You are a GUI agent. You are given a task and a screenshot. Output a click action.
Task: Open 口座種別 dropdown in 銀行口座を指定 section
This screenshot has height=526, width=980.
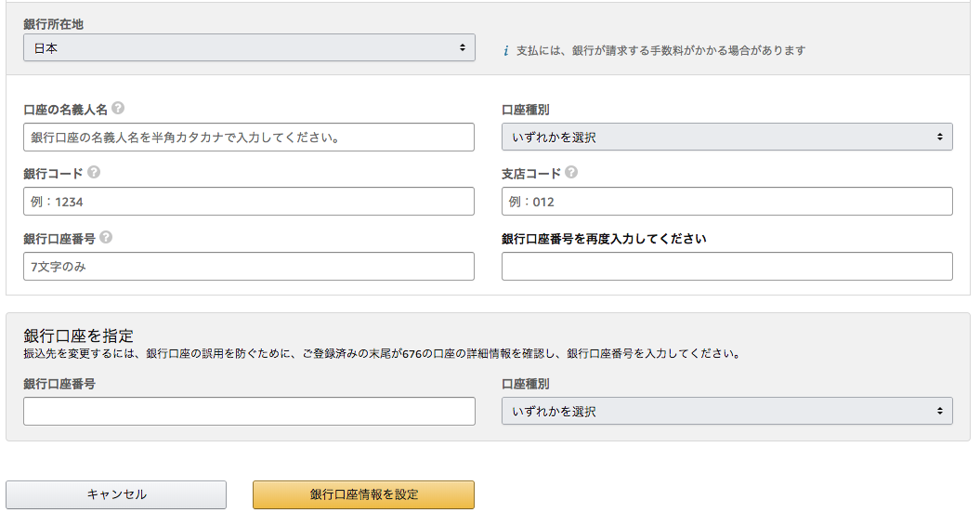727,411
